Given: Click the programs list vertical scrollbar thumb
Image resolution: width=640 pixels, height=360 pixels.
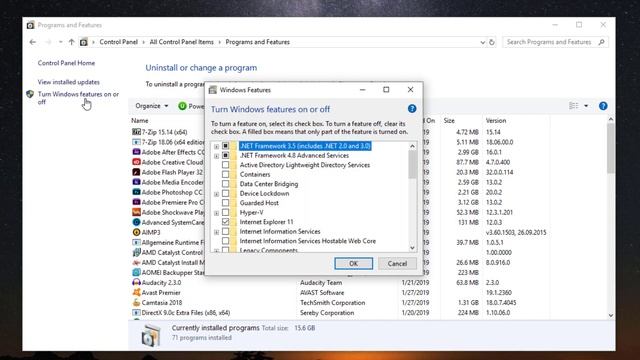Looking at the screenshot, I should (x=611, y=149).
